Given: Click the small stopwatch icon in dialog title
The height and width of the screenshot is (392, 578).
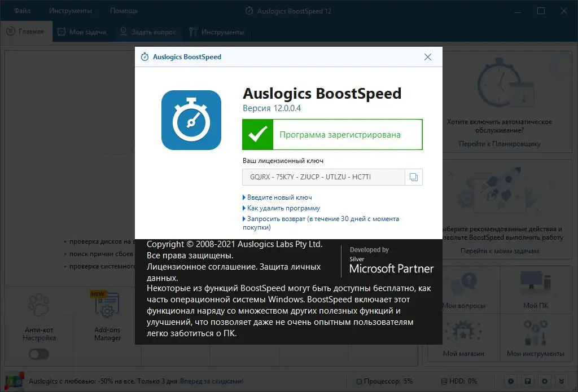Looking at the screenshot, I should (x=145, y=57).
